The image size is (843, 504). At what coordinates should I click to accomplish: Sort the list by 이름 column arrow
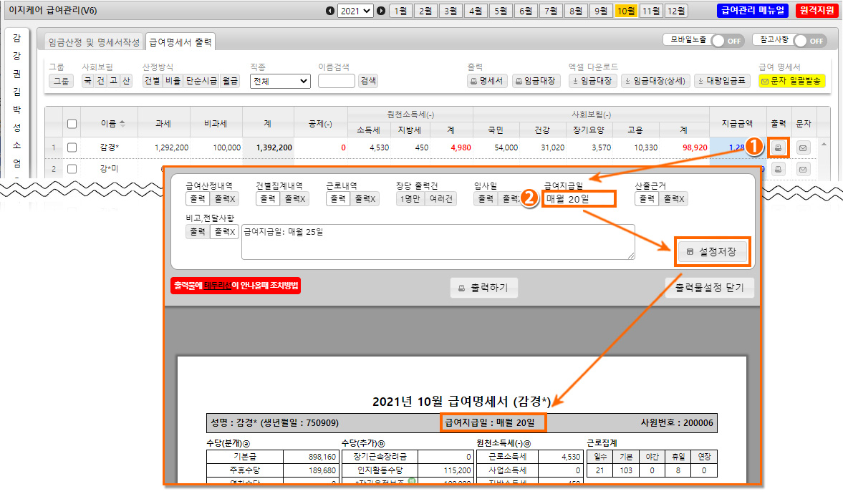[x=122, y=124]
